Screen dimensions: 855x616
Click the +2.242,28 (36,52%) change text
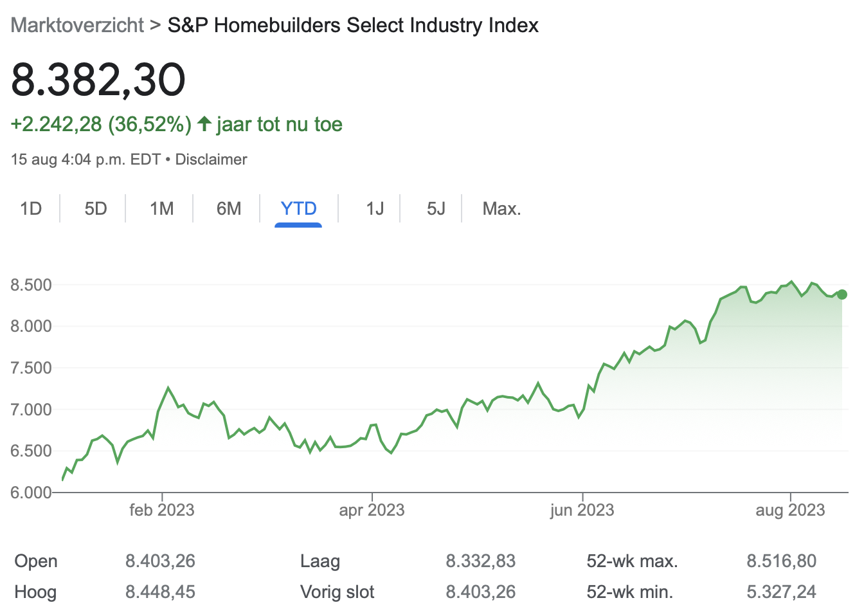[101, 124]
